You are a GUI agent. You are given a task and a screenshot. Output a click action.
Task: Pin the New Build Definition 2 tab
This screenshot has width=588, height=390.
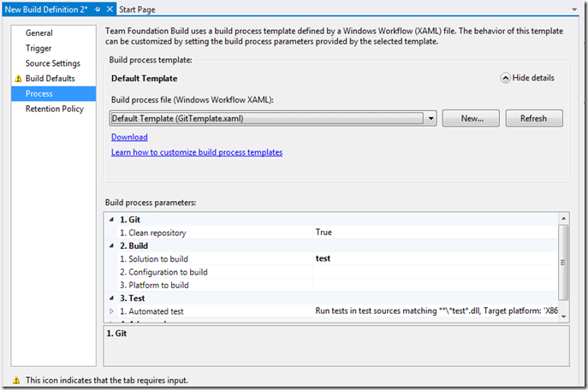(98, 9)
